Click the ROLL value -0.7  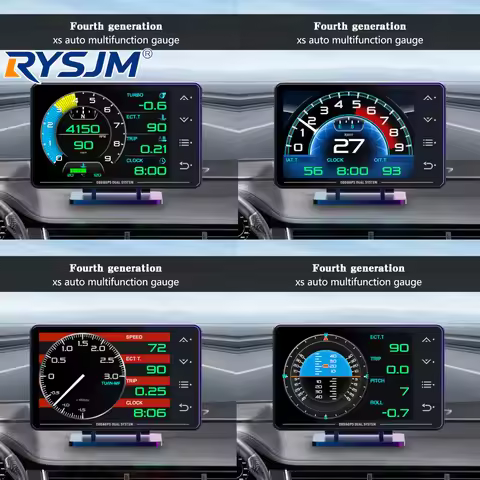[395, 413]
